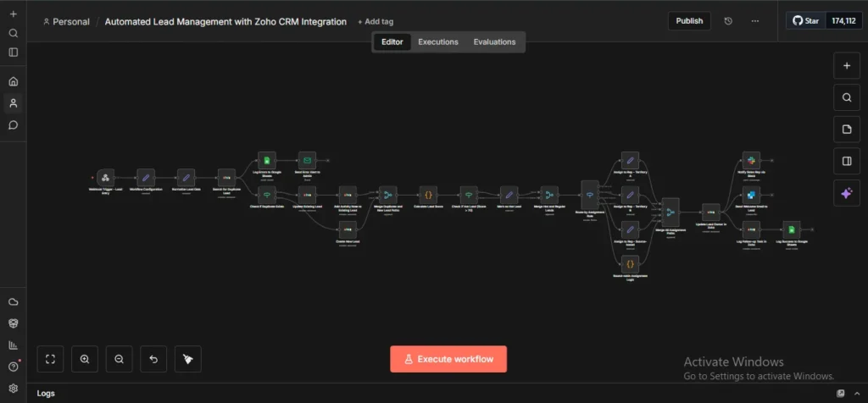Open insights chart icon in sidebar
The width and height of the screenshot is (868, 403).
[14, 345]
